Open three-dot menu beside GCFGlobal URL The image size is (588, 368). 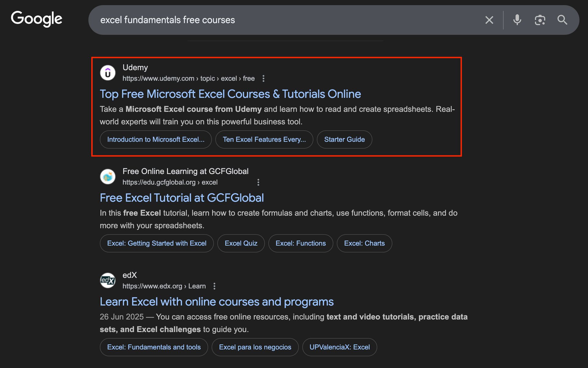tap(258, 183)
